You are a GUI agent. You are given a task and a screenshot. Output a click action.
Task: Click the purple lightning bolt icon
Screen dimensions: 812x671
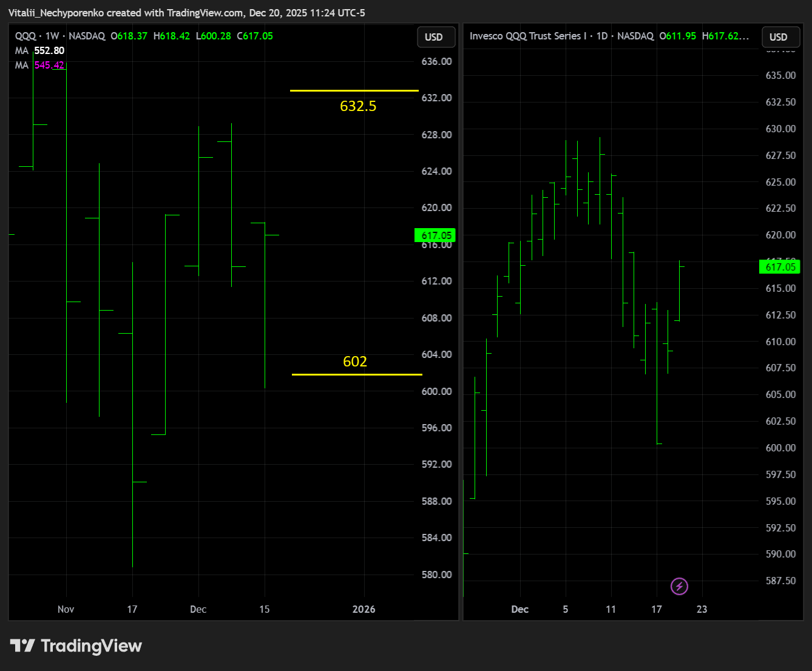679,587
